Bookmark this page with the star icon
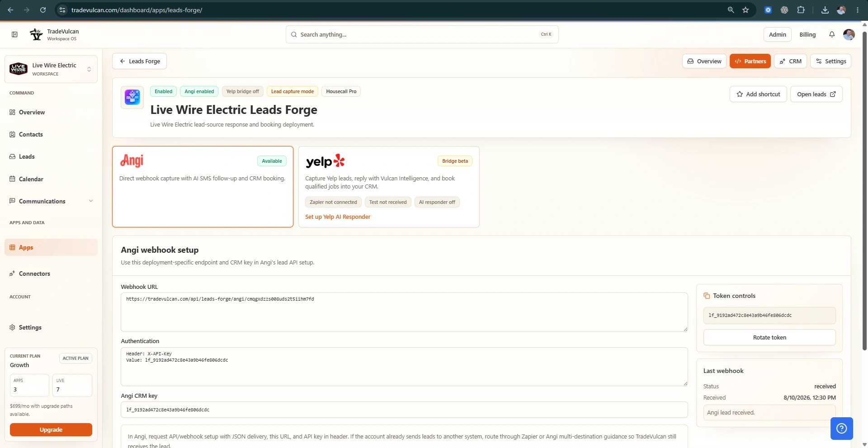Image resolution: width=868 pixels, height=448 pixels. point(745,10)
